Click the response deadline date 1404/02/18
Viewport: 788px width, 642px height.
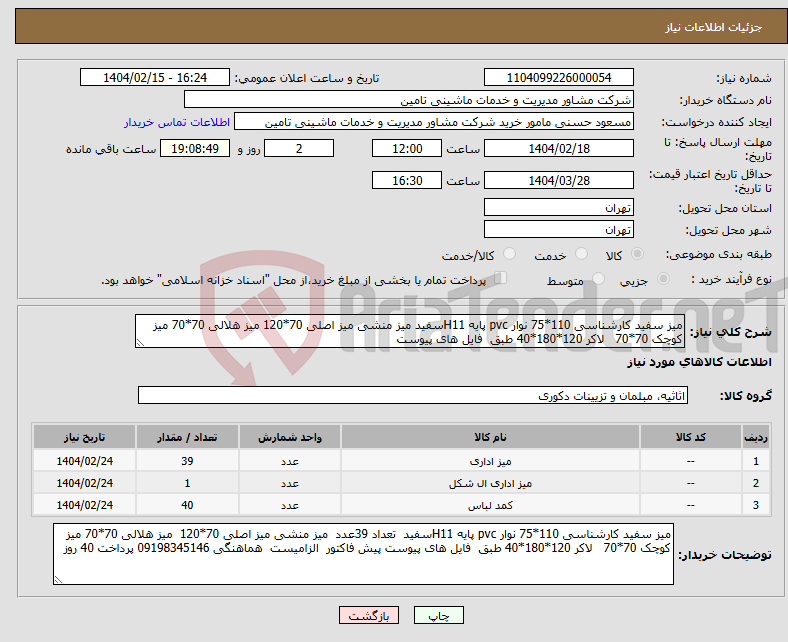tap(559, 149)
